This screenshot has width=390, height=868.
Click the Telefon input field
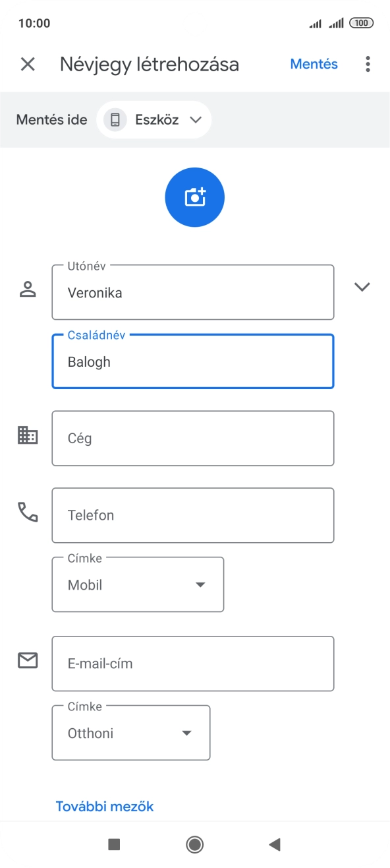click(192, 515)
